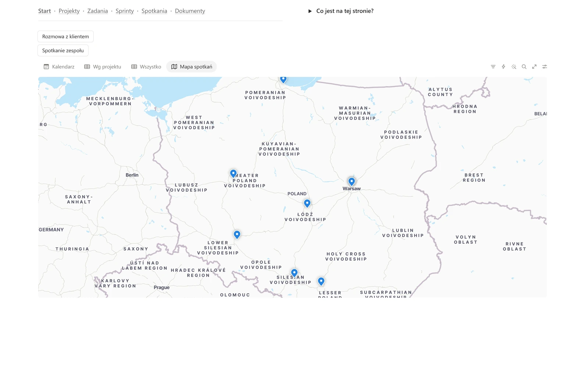This screenshot has height=368, width=588.
Task: Click the pin on Silesian Voivodeship label
Action: coord(294,273)
